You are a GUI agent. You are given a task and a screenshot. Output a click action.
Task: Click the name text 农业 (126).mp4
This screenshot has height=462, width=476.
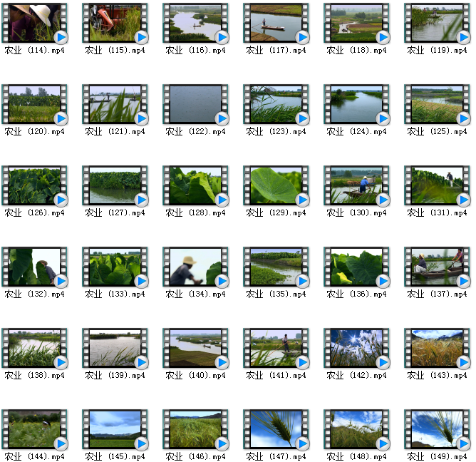pos(35,212)
